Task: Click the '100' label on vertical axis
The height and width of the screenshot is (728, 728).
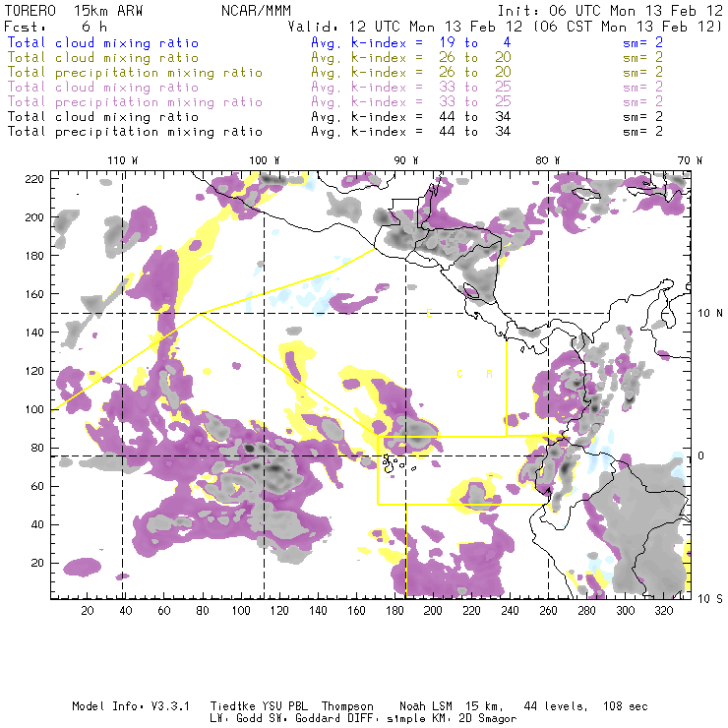Action: (34, 409)
